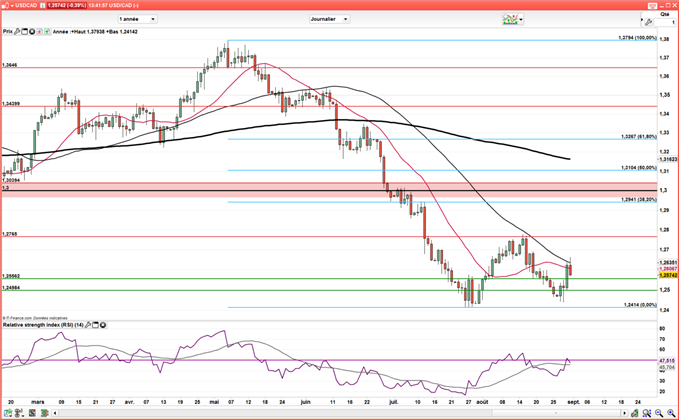Click the 1,3794 (100,00%) Fibonacci label
Screen dimensions: 679x420
click(x=637, y=38)
